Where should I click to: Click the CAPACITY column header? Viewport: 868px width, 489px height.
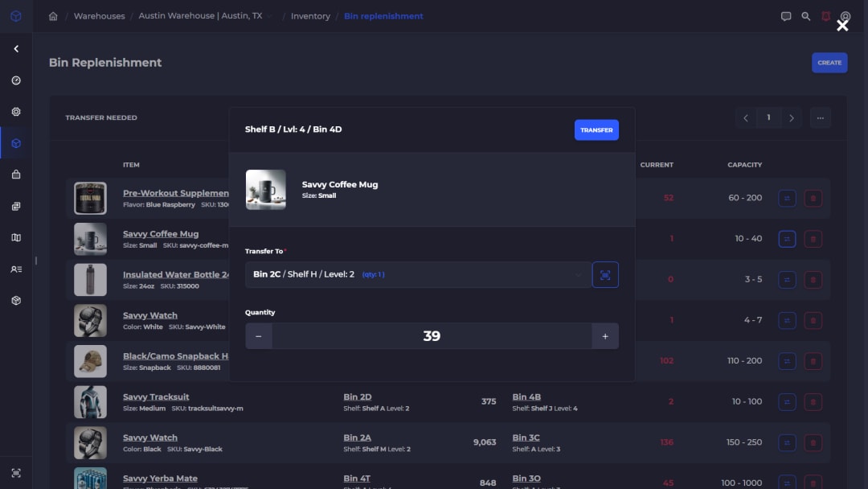pyautogui.click(x=744, y=165)
